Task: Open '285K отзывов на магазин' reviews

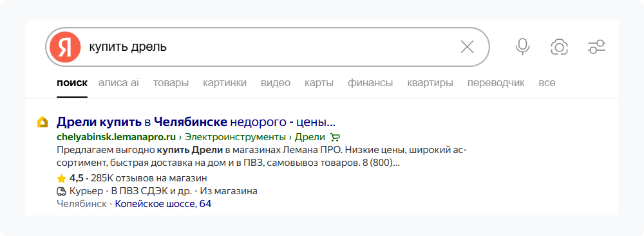Action: (149, 178)
